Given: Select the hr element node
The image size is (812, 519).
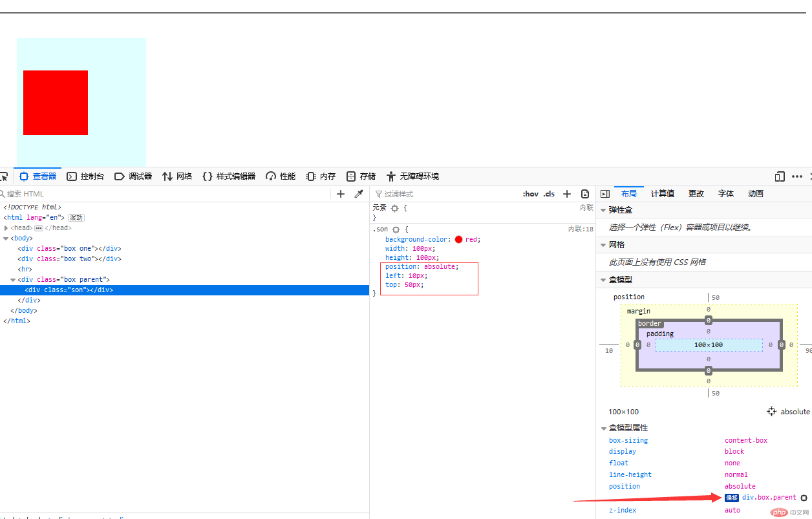Looking at the screenshot, I should 25,270.
